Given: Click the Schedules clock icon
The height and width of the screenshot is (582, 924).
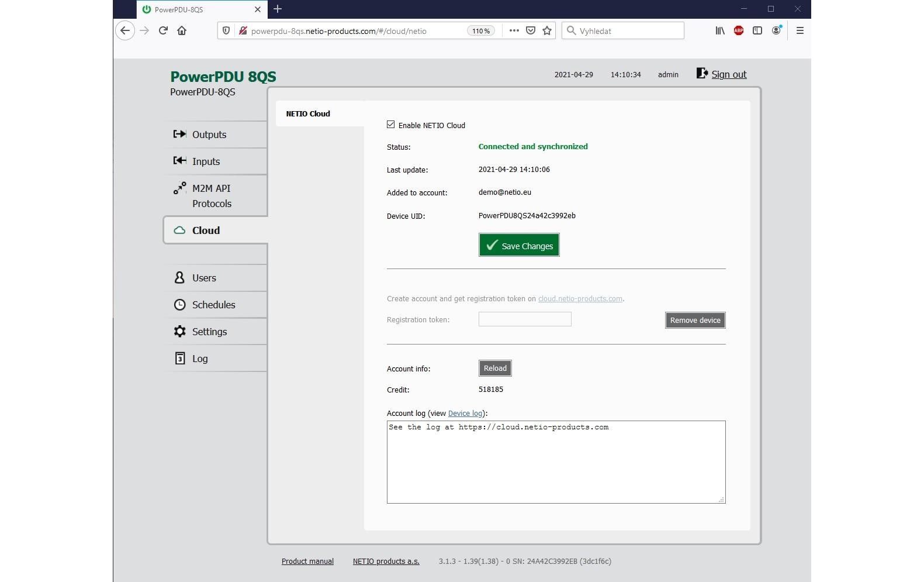Looking at the screenshot, I should tap(179, 305).
